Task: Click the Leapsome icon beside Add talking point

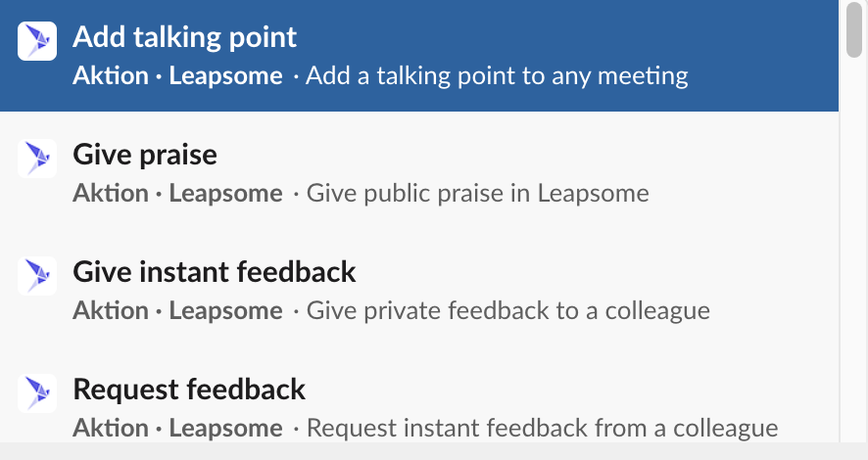Action: coord(37,40)
